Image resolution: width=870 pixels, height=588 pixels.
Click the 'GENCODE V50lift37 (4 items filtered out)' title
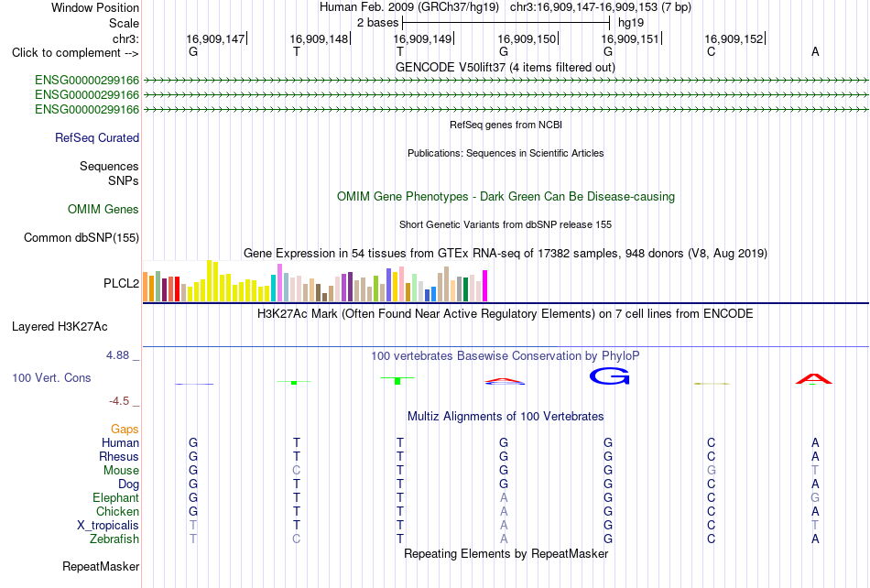tap(506, 67)
